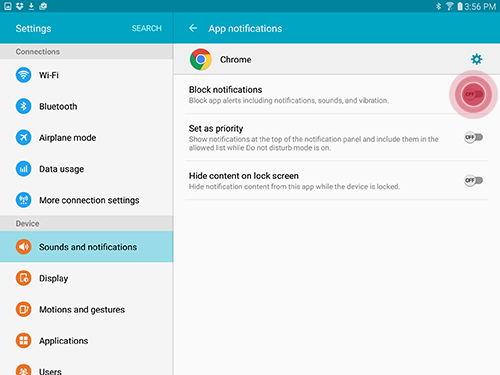
Task: Tap the Applications grid icon
Action: (x=23, y=340)
